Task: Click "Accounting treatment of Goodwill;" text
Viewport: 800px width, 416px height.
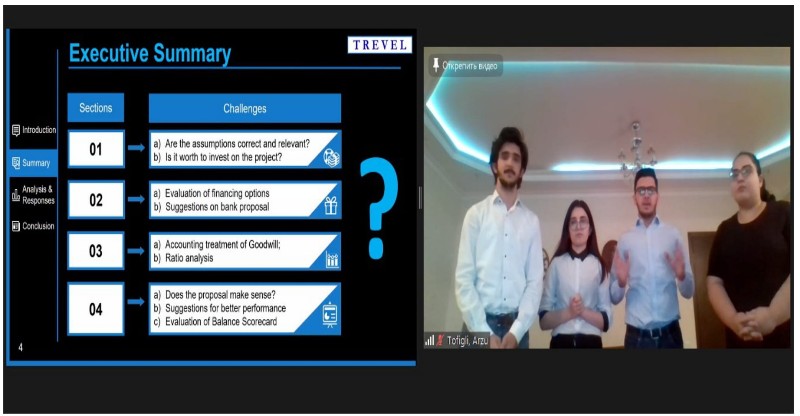Action: click(223, 244)
